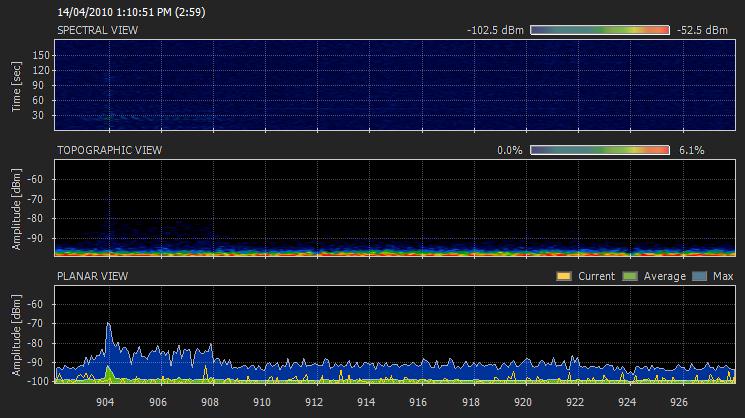The width and height of the screenshot is (745, 418).
Task: Click the Time [sec] axis label
Action: coord(17,86)
